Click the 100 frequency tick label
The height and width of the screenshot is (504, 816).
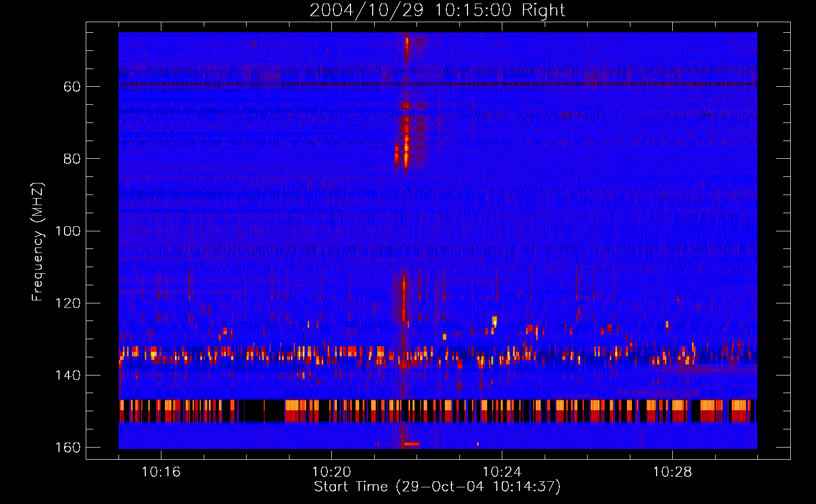click(x=68, y=231)
